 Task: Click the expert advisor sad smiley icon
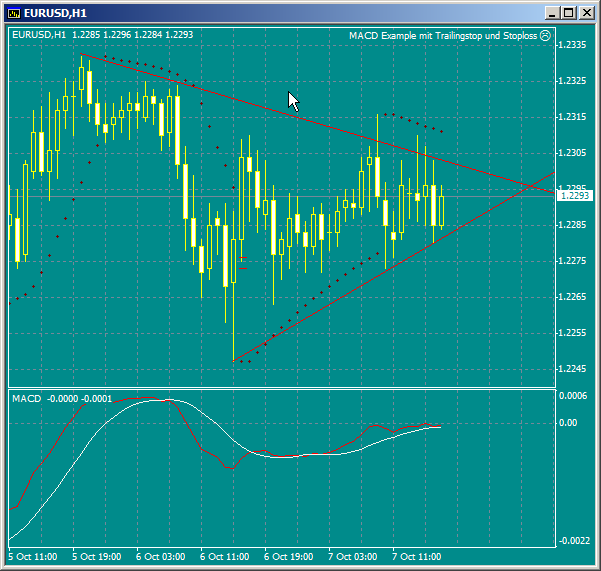pyautogui.click(x=545, y=35)
